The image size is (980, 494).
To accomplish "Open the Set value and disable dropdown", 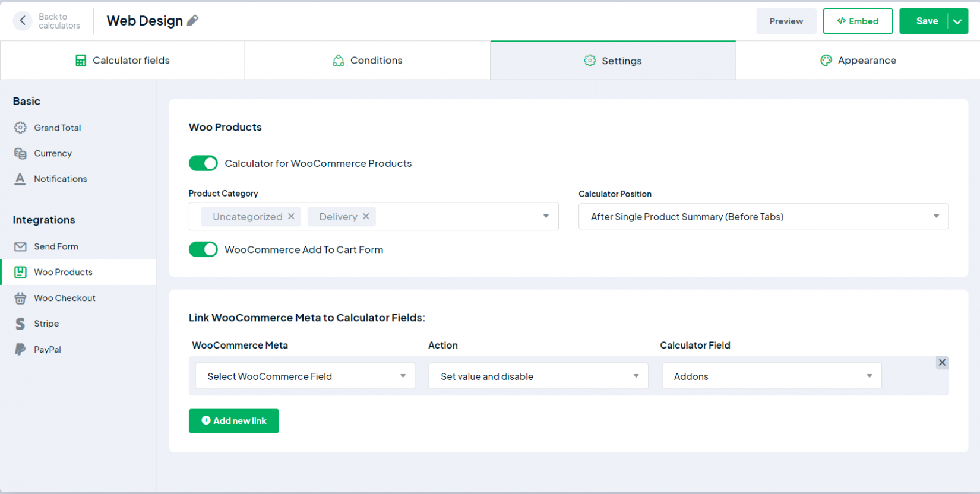I will [x=538, y=376].
